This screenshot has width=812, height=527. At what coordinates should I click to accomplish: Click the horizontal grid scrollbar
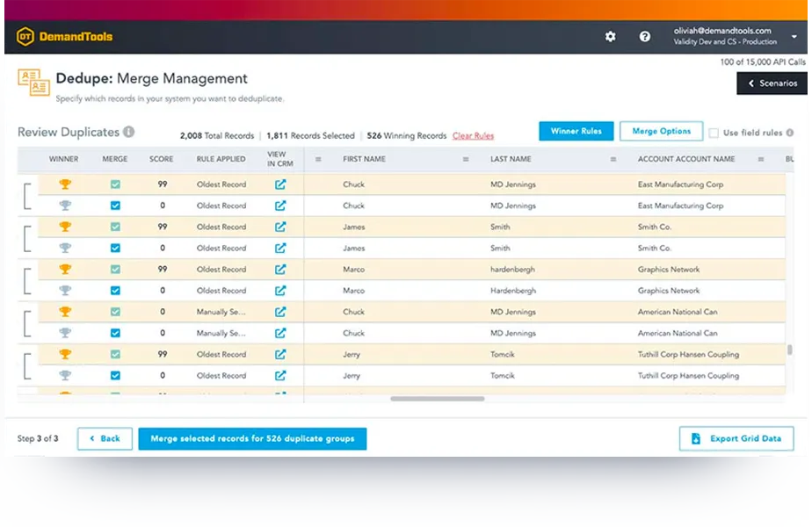tap(438, 399)
